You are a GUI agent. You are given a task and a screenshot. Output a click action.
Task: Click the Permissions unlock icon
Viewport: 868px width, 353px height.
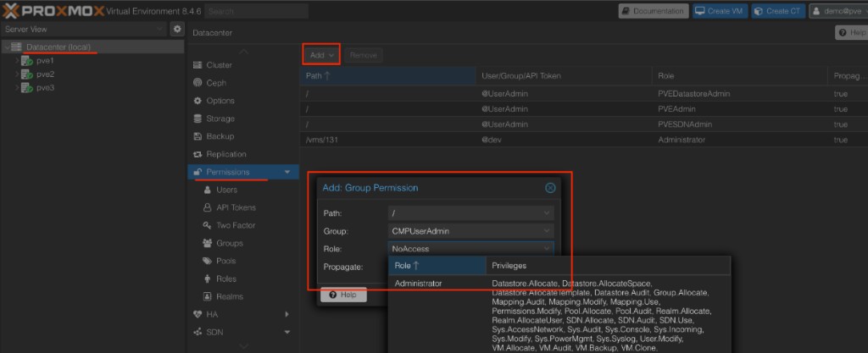pos(197,173)
